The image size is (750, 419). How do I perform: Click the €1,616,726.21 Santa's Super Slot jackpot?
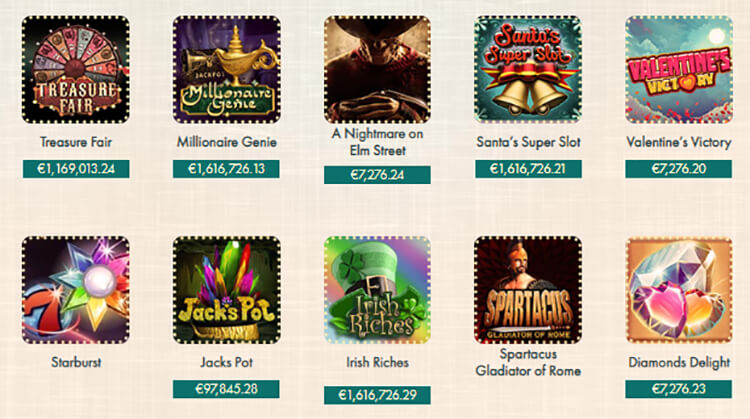tap(529, 169)
